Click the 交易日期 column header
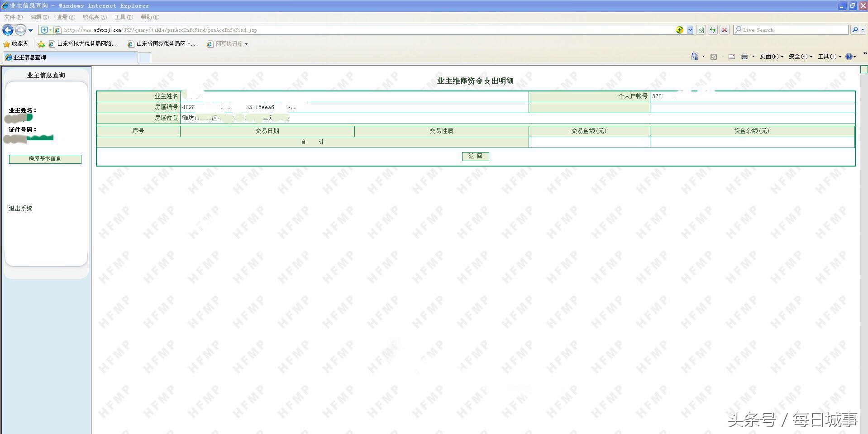The height and width of the screenshot is (434, 868). [x=267, y=131]
